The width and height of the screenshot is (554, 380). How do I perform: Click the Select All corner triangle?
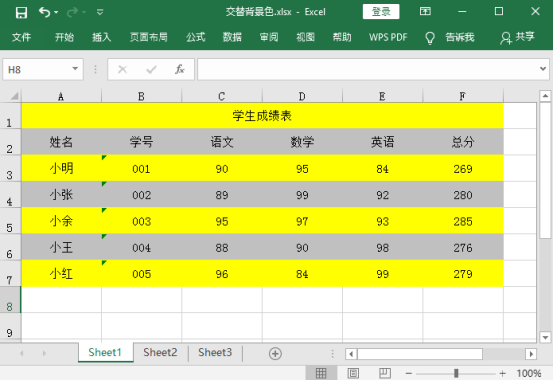(14, 96)
